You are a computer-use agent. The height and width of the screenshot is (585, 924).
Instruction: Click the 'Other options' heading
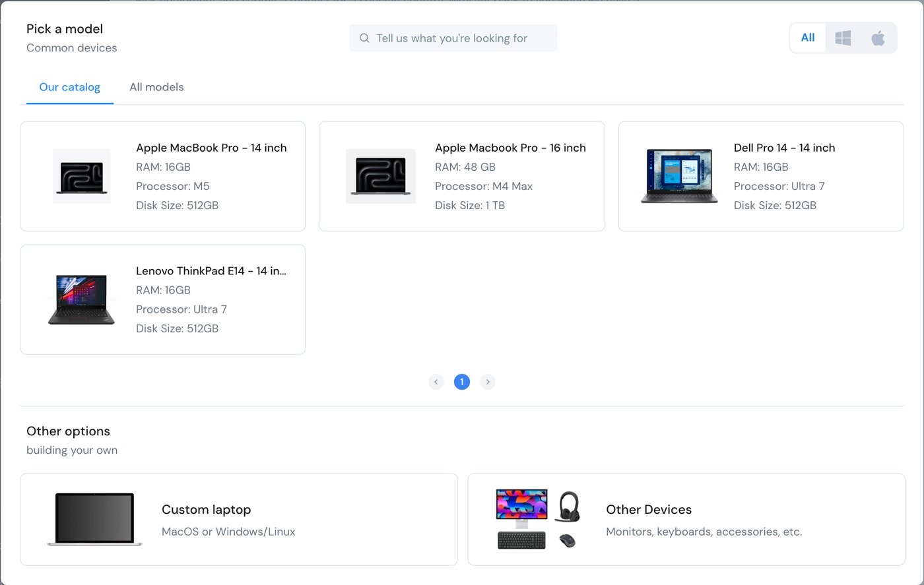pyautogui.click(x=68, y=431)
